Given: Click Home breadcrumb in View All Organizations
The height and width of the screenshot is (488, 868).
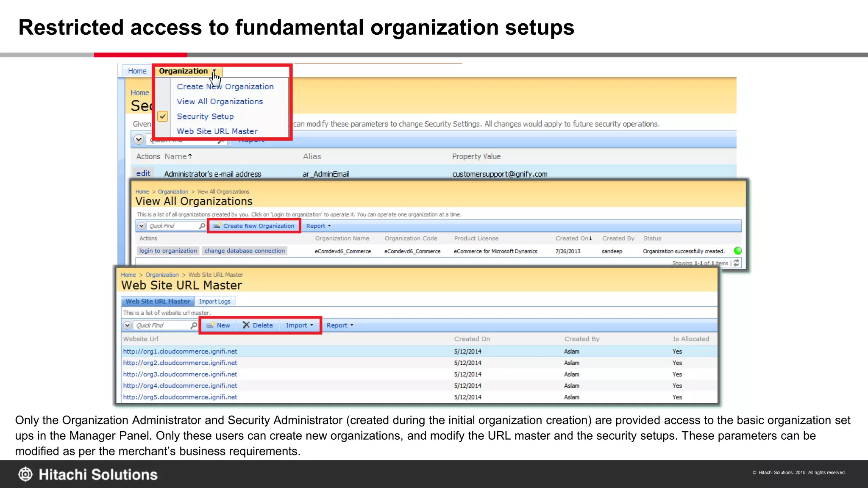Looking at the screenshot, I should [x=142, y=191].
